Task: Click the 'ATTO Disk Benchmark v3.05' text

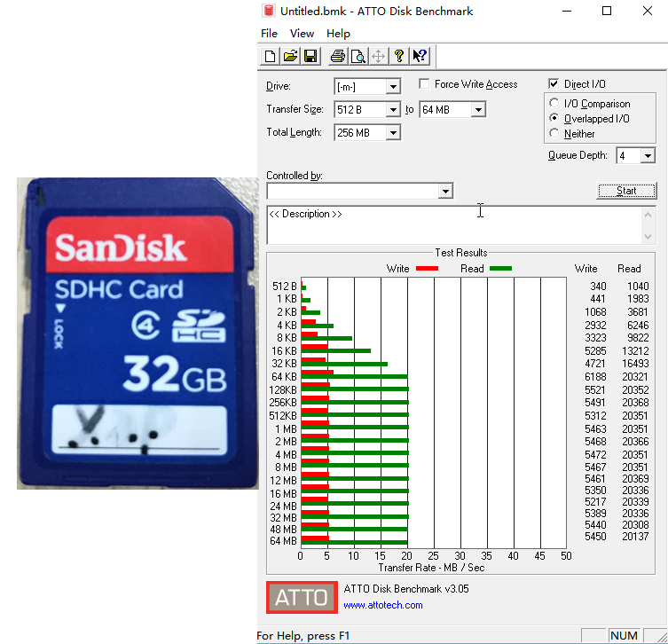Action: pyautogui.click(x=406, y=589)
